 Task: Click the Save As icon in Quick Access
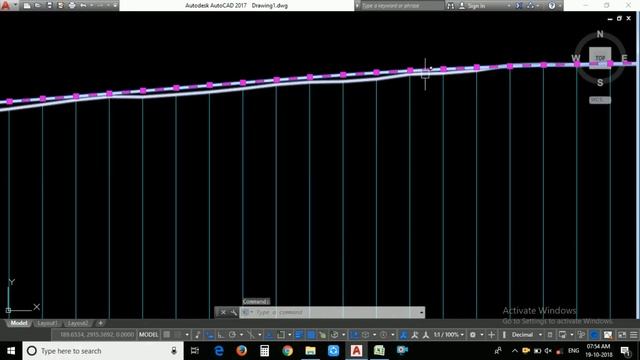click(60, 6)
